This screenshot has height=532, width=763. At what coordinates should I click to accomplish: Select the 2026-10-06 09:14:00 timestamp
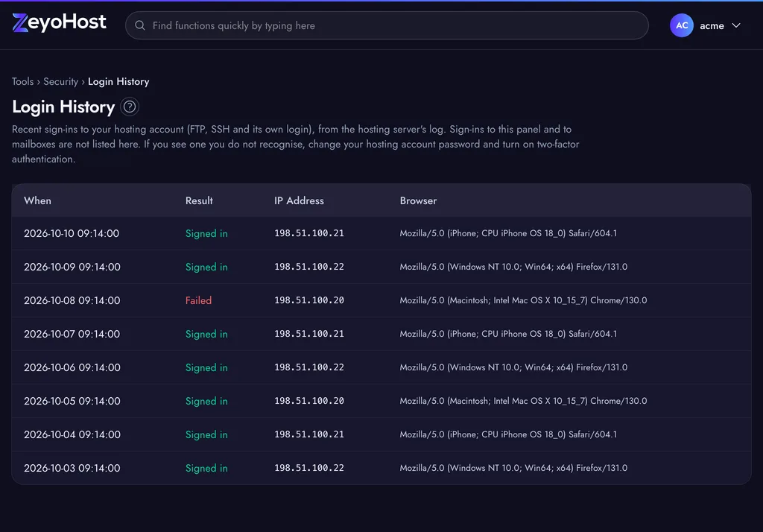72,367
